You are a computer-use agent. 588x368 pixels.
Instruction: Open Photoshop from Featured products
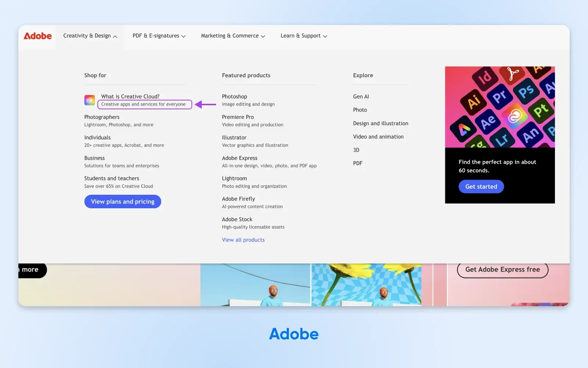(234, 96)
